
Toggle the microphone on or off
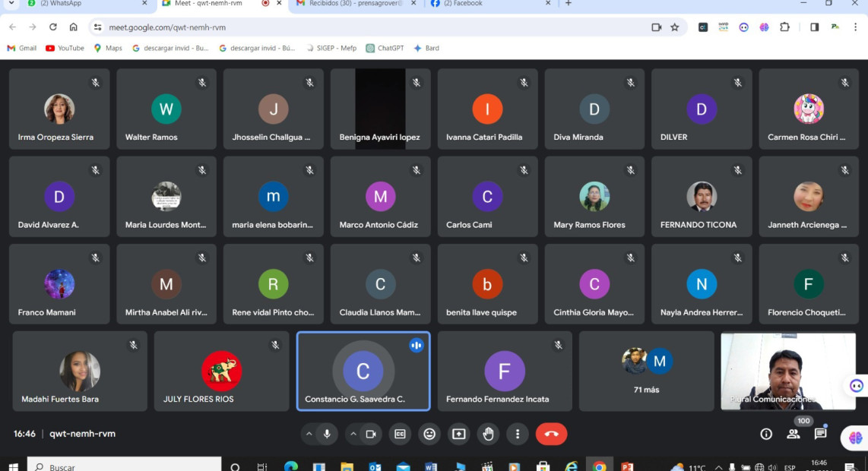click(x=327, y=434)
